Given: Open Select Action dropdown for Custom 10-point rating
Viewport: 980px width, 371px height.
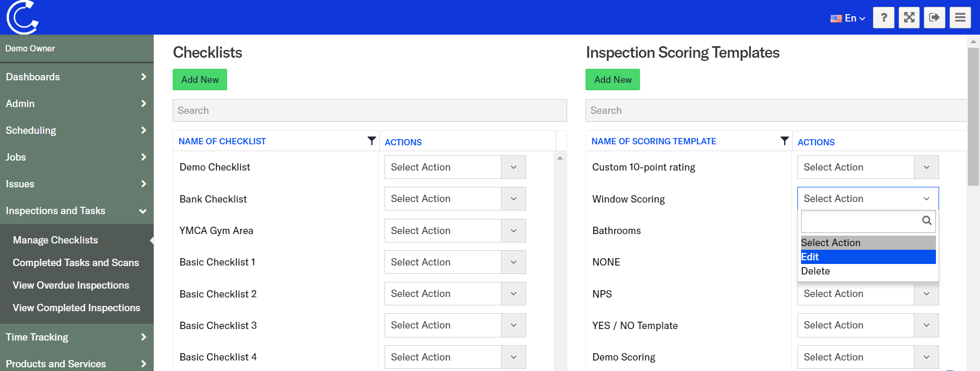Looking at the screenshot, I should pos(868,167).
